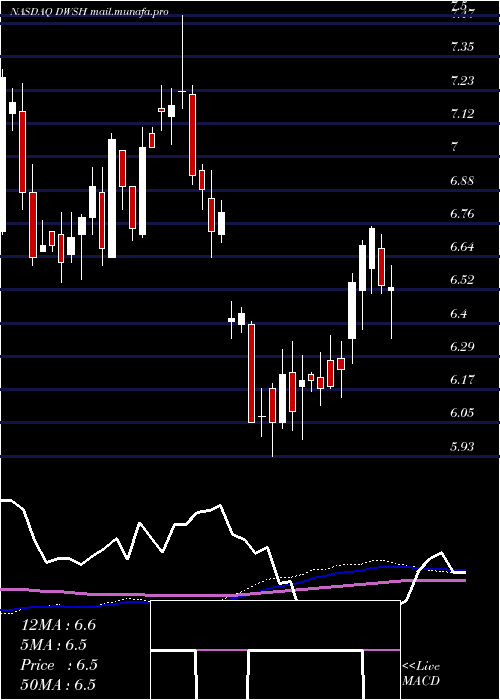Viewport: 500px width, 700px height.
Task: Click the <<Live MACD label
Action: (421, 674)
